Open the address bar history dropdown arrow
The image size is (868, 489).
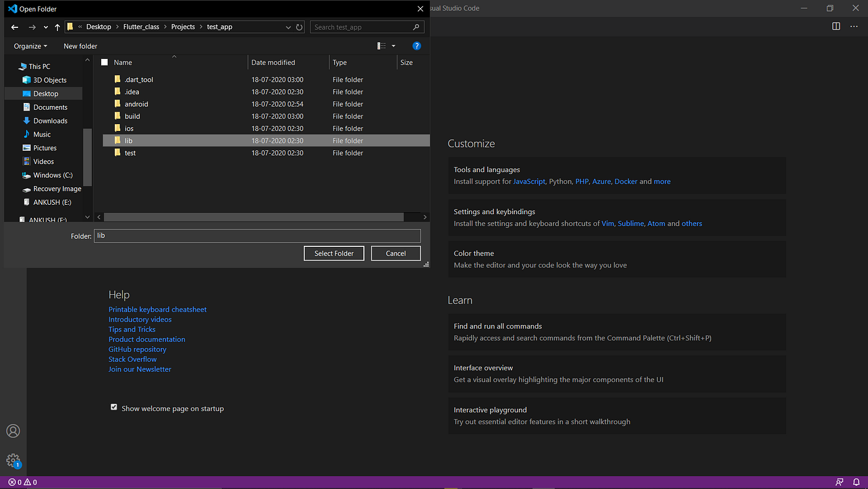coord(288,27)
